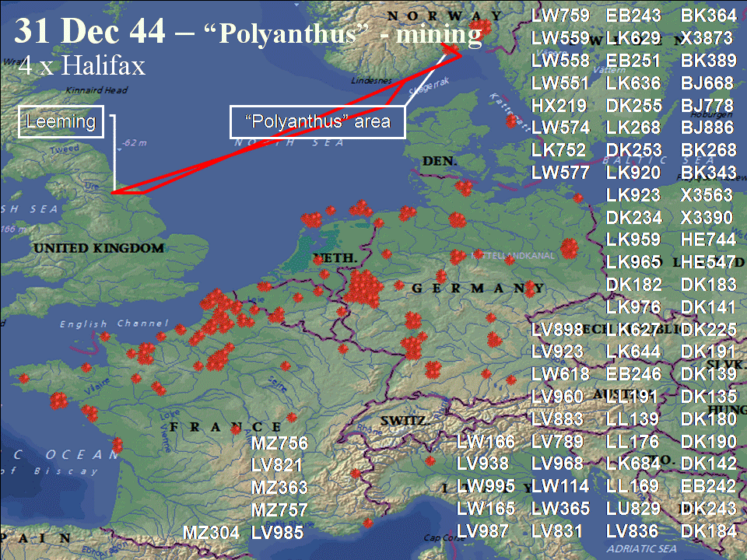Select serial LW551
747x560 pixels.
pyautogui.click(x=559, y=83)
